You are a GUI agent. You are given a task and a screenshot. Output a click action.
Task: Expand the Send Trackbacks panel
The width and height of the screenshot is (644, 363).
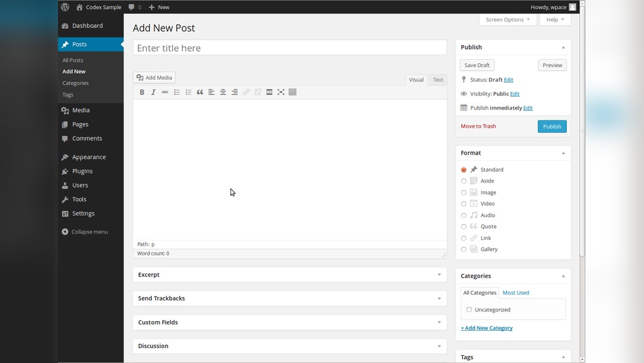(x=439, y=299)
